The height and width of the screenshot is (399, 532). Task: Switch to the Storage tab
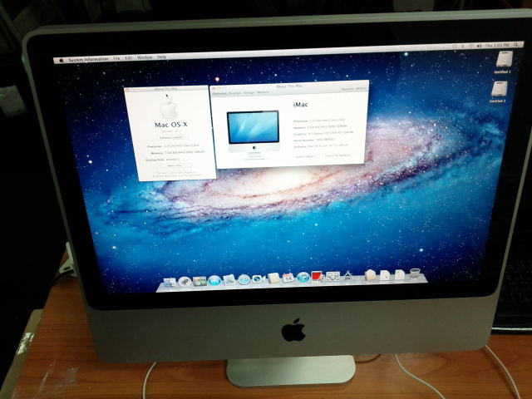click(249, 92)
